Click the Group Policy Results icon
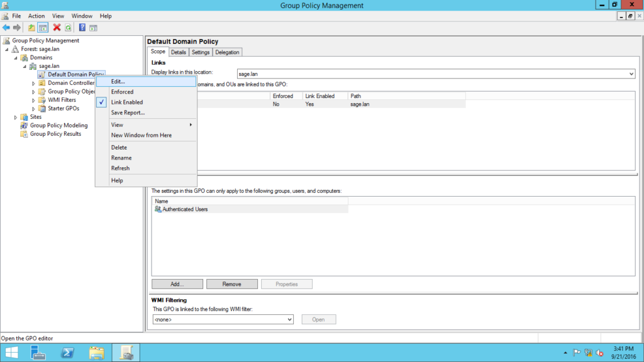 [25, 134]
